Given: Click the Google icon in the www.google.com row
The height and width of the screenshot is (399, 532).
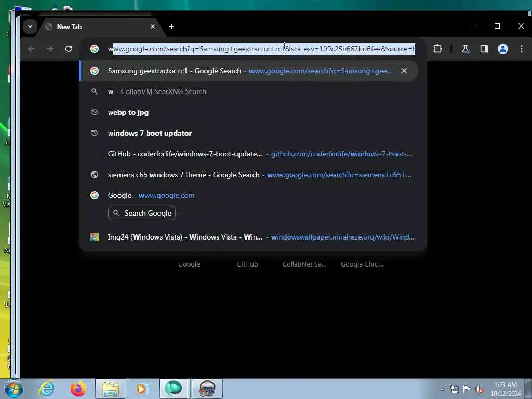Looking at the screenshot, I should pos(95,195).
